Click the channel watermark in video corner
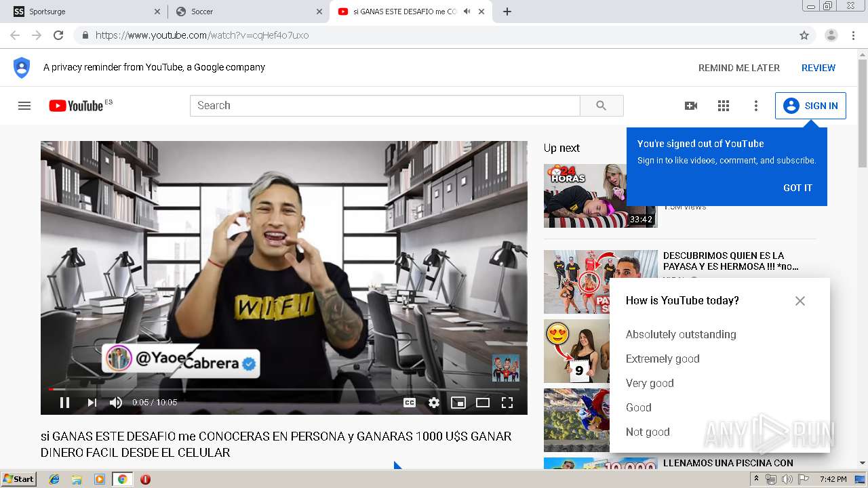The height and width of the screenshot is (488, 868). (505, 368)
